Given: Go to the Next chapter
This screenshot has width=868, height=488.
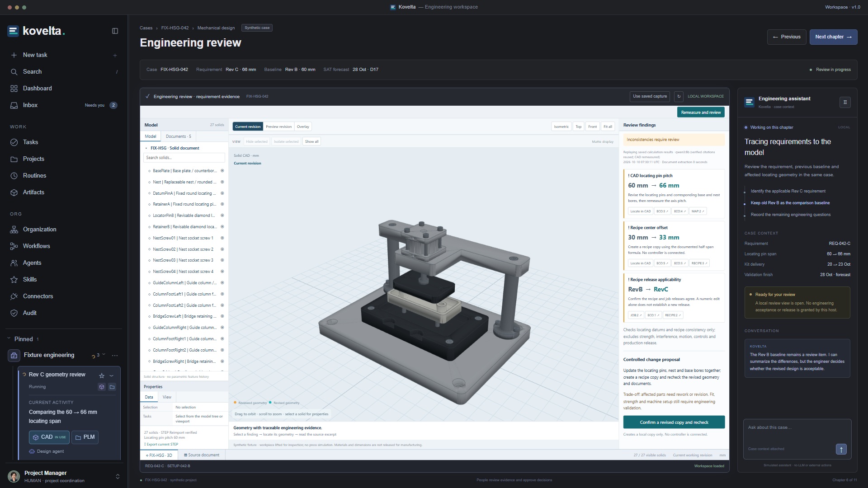Looking at the screenshot, I should 834,37.
